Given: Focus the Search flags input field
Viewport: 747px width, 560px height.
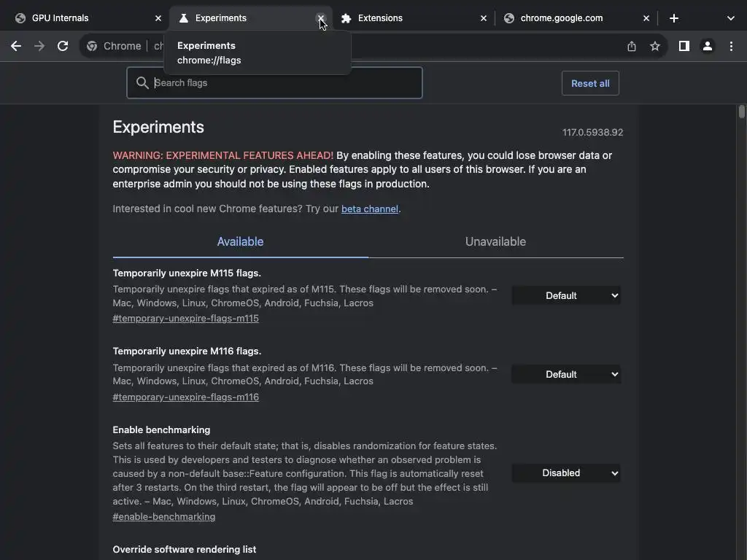Looking at the screenshot, I should coord(285,83).
